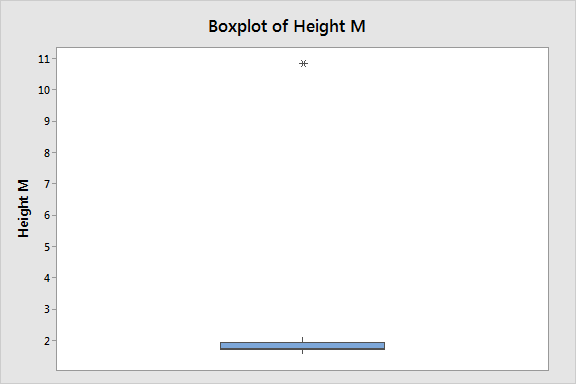Image resolution: width=576 pixels, height=384 pixels.
Task: Select the tick label 9 on the y-axis
Action: [47, 121]
